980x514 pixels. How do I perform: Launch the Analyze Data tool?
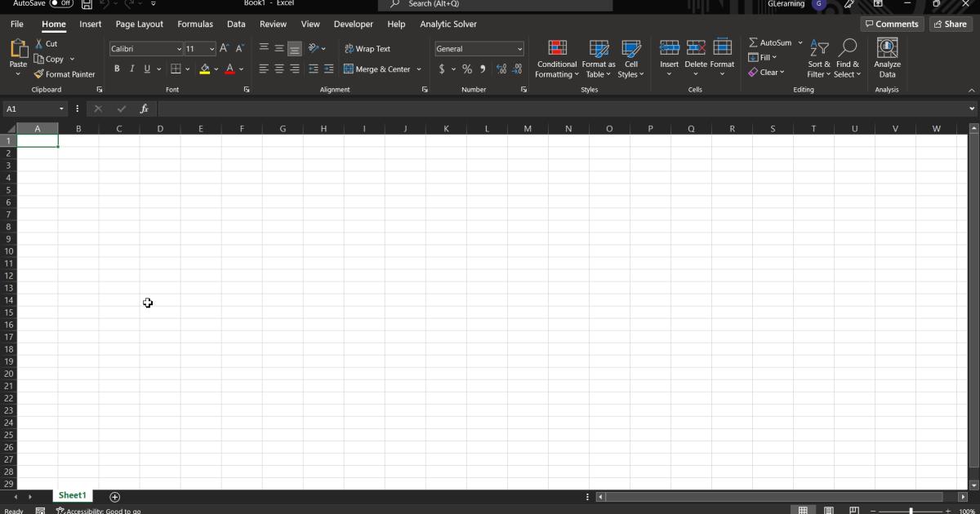pos(887,57)
